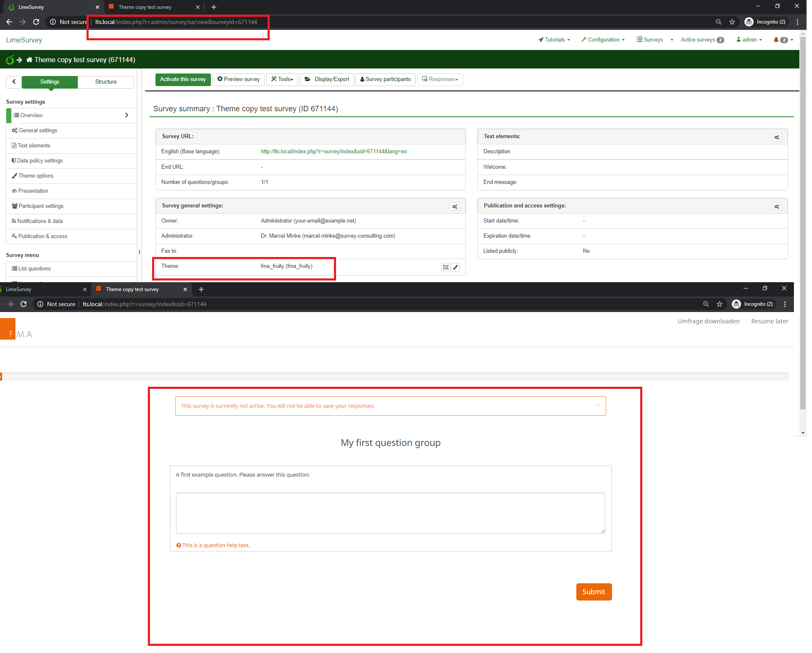Viewport: 812px width, 653px height.
Task: Bookmark page with star icon in top address bar
Action: coord(732,22)
